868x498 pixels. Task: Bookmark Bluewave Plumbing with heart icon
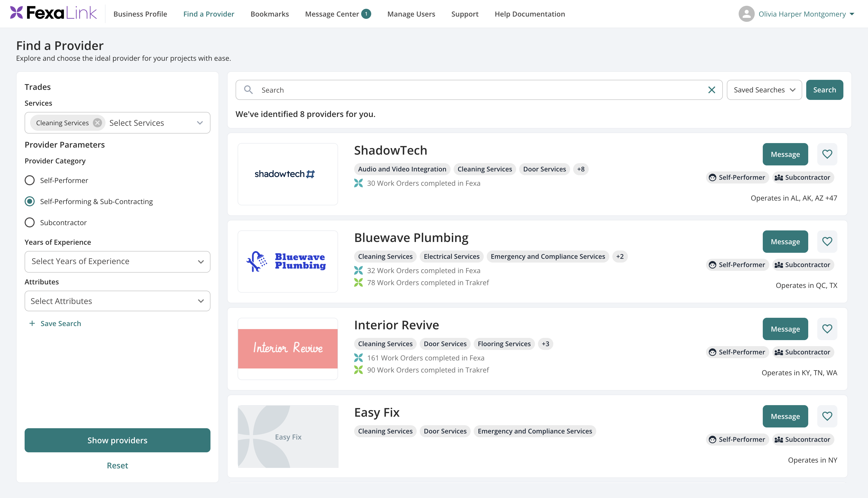pyautogui.click(x=827, y=241)
